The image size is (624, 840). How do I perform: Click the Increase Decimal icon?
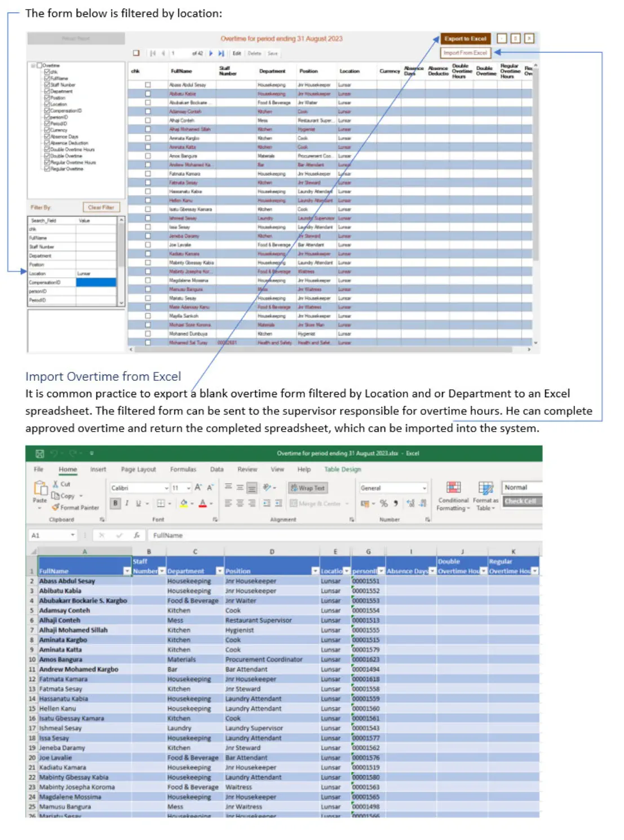(x=411, y=503)
